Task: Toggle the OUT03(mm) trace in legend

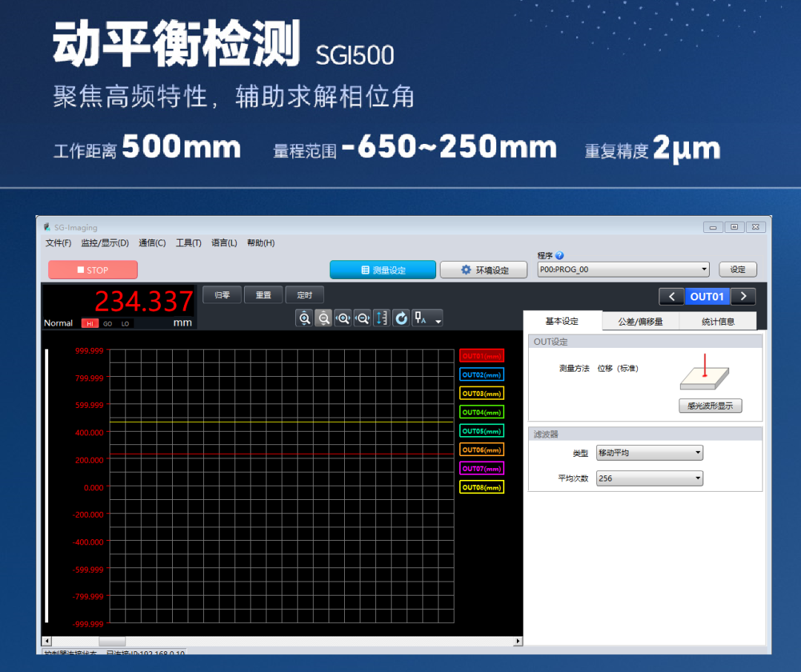Action: pyautogui.click(x=481, y=393)
